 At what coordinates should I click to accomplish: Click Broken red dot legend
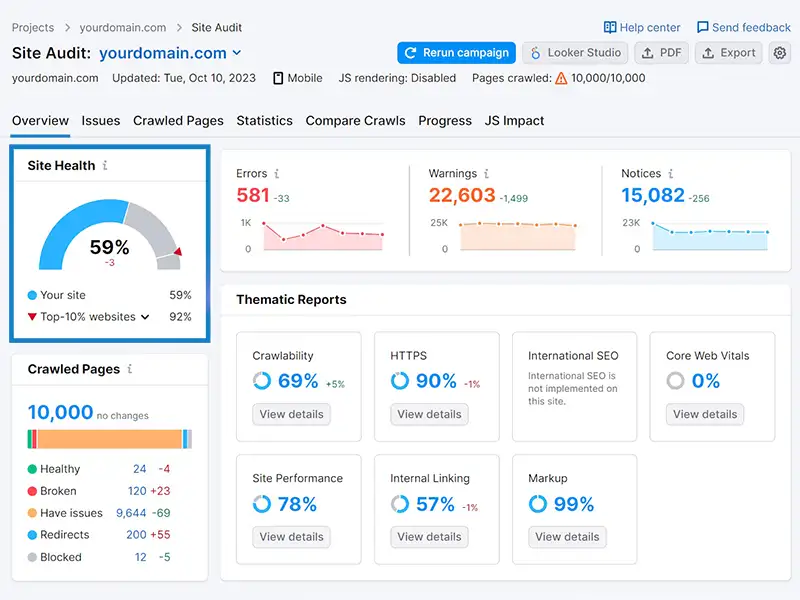pos(32,491)
